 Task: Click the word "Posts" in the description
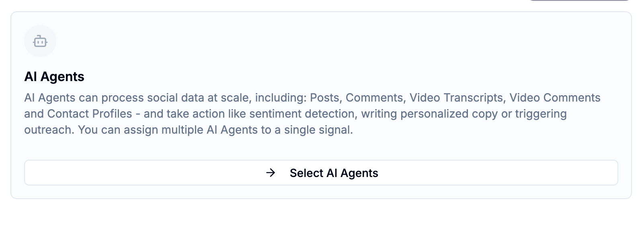pyautogui.click(x=325, y=98)
